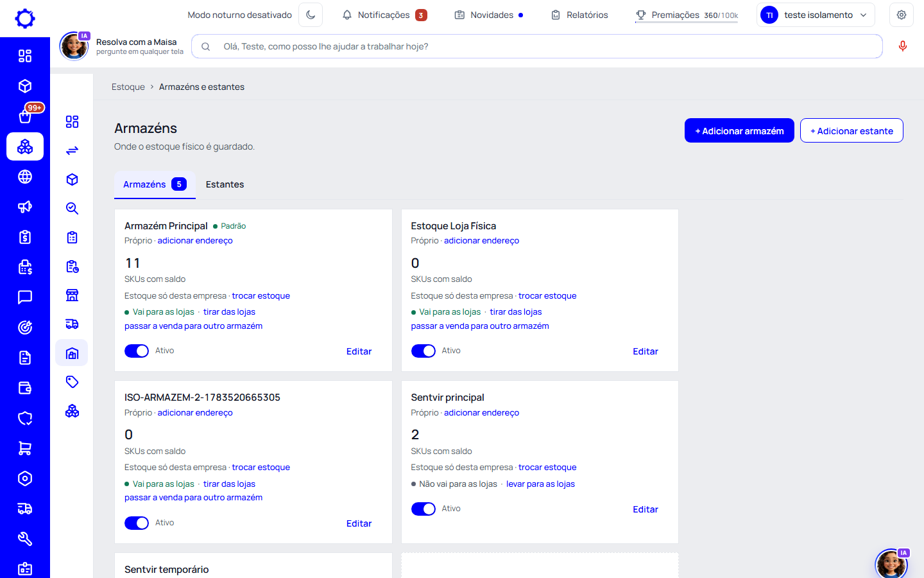Open the floating Maisa IA avatar at the bottom right

(x=892, y=564)
